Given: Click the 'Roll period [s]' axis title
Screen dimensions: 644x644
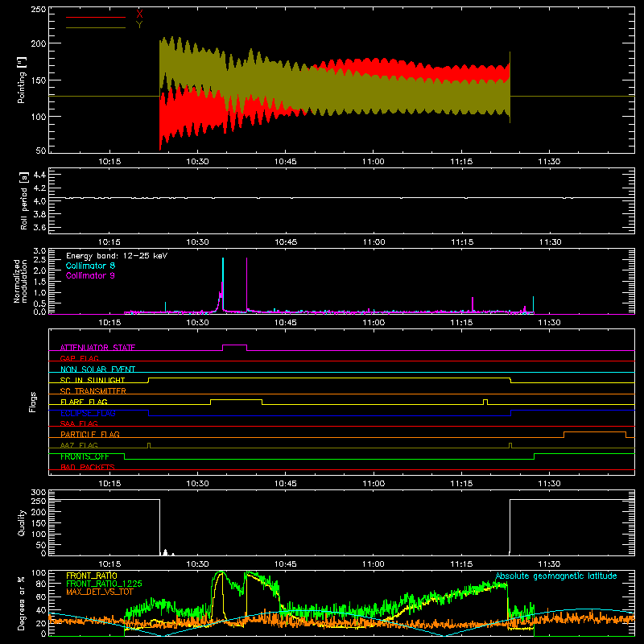Looking at the screenshot, I should click(x=24, y=200).
